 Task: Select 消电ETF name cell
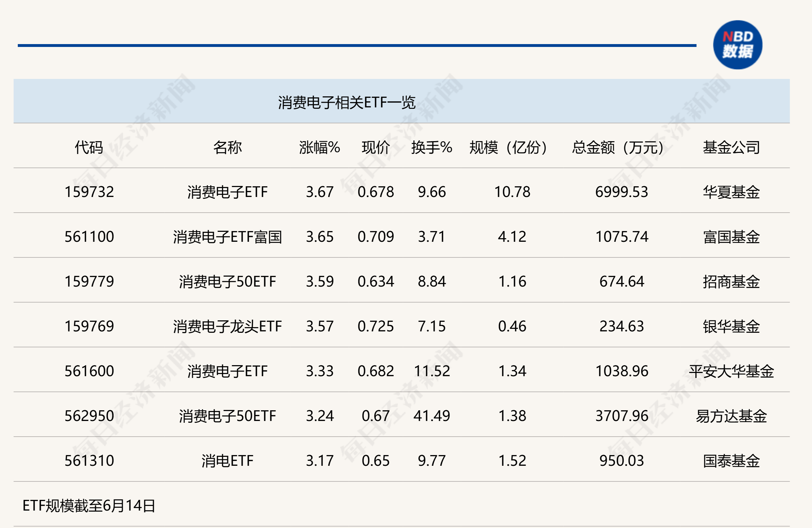[227, 461]
